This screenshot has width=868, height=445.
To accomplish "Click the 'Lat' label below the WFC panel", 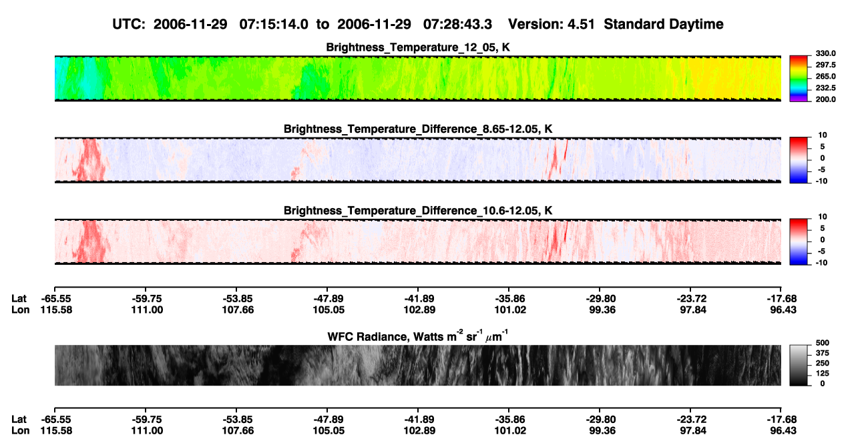I will coord(19,419).
